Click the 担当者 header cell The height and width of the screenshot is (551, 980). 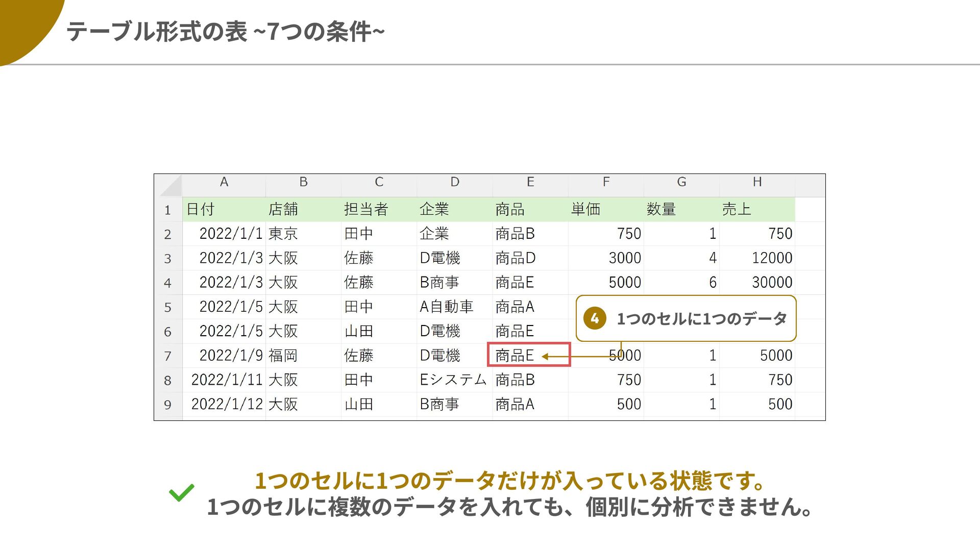click(379, 210)
